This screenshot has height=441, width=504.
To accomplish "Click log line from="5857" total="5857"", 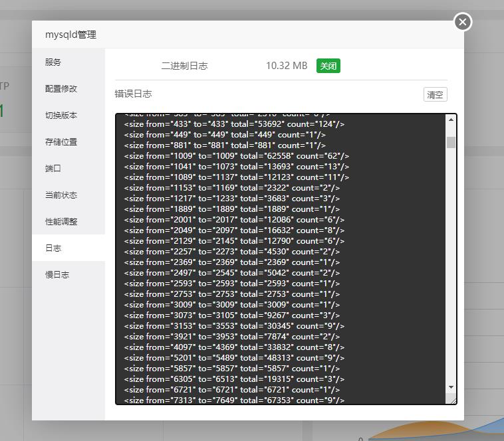I will [x=232, y=368].
